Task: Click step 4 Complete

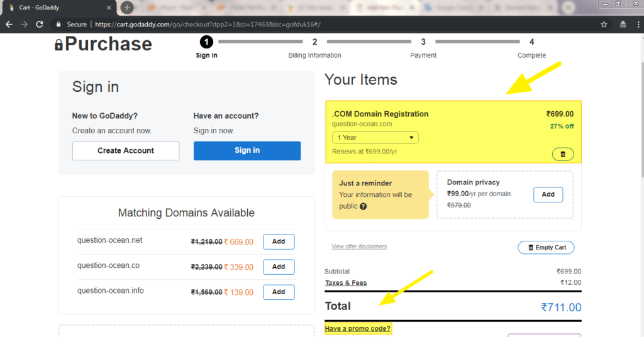Action: point(531,48)
